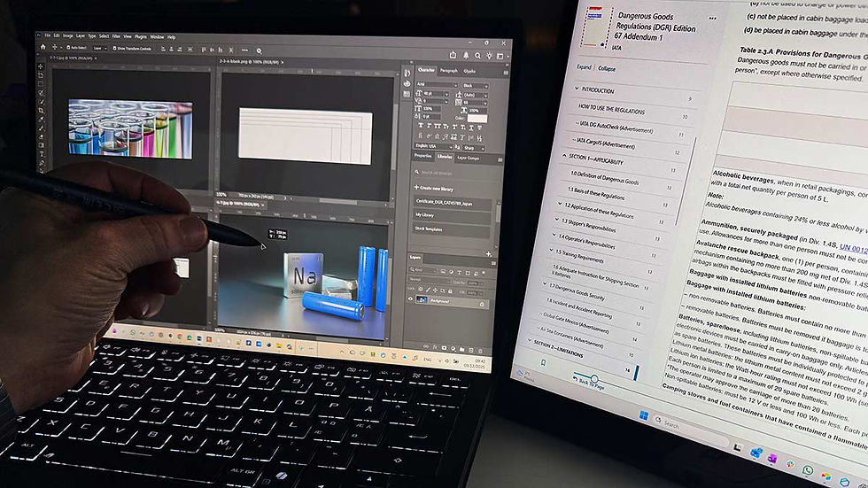Click Back to Page in PDF sidebar
868x488 pixels.
click(x=589, y=383)
